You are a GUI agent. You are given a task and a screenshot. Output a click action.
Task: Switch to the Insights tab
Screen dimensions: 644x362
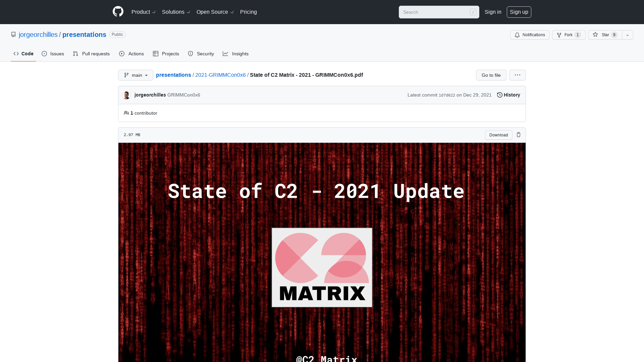point(235,54)
